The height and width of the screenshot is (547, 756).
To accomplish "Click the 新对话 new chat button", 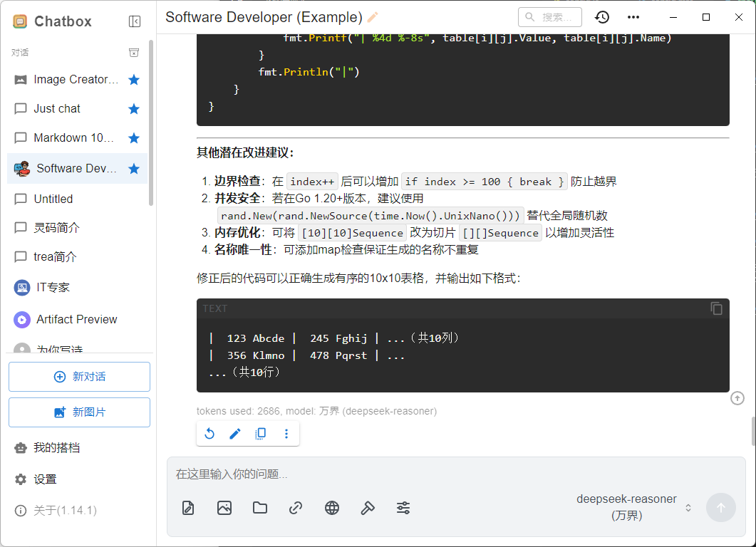I will pyautogui.click(x=79, y=377).
